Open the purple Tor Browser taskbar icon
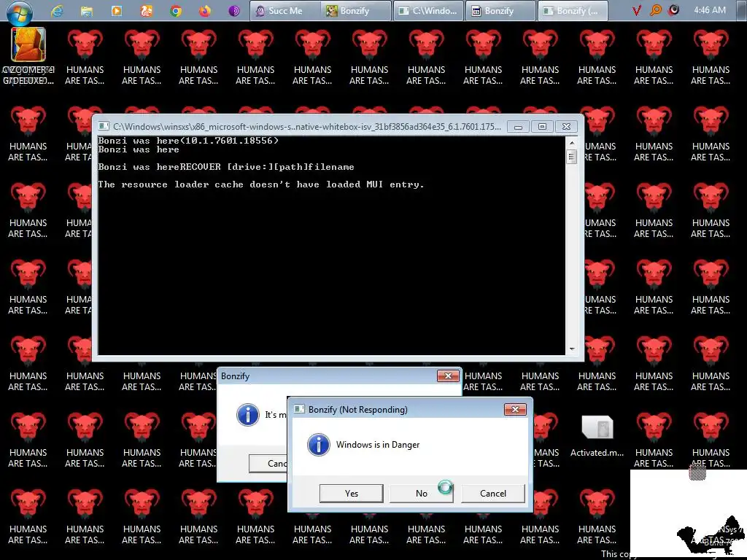The image size is (747, 560). point(234,10)
